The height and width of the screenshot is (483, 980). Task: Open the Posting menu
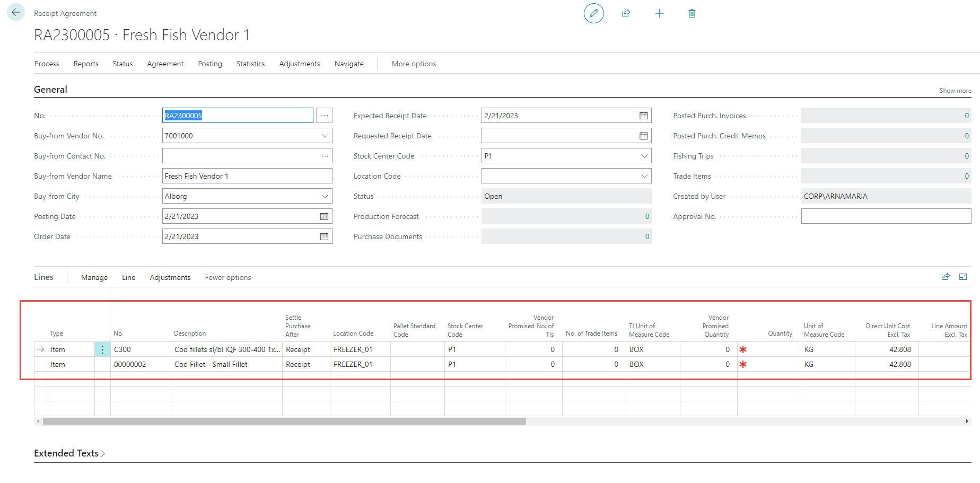click(x=210, y=64)
